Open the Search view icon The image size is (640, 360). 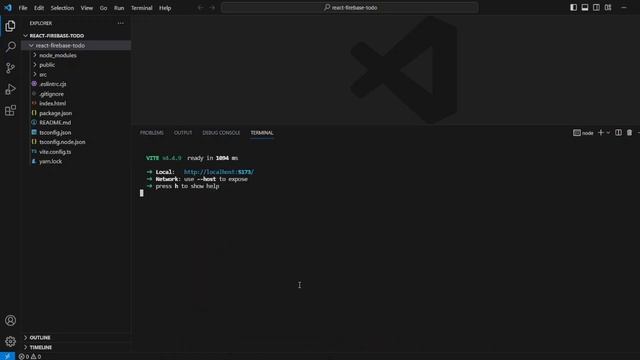coord(10,47)
